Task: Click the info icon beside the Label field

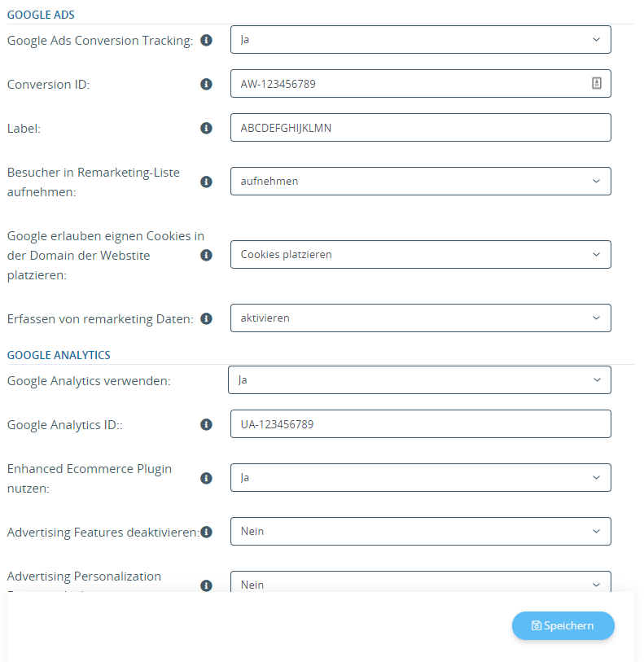Action: (206, 128)
